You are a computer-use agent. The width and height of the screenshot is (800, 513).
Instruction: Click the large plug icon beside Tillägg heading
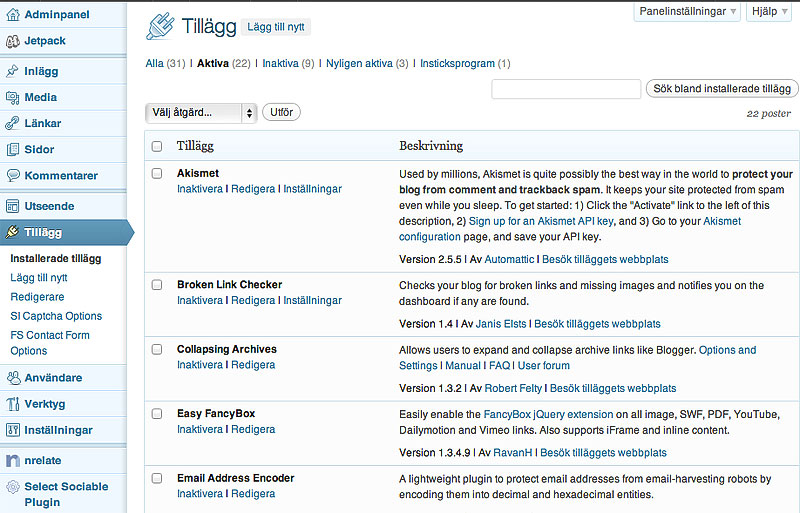click(x=161, y=27)
